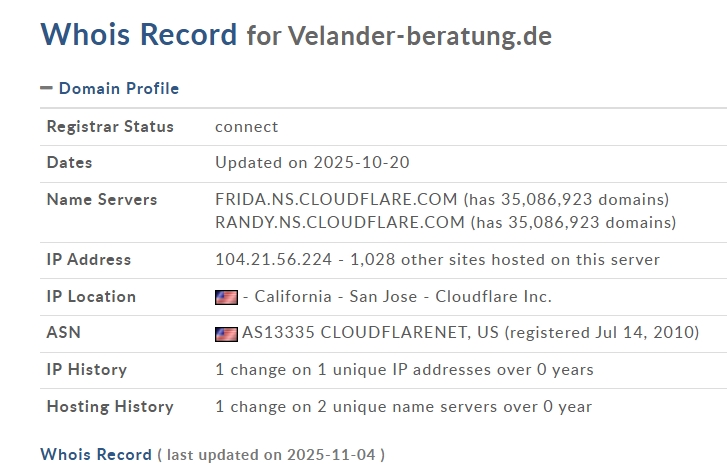Click AS13335 CLOUDFLARENET ASN entry
The width and height of the screenshot is (727, 471).
[371, 333]
